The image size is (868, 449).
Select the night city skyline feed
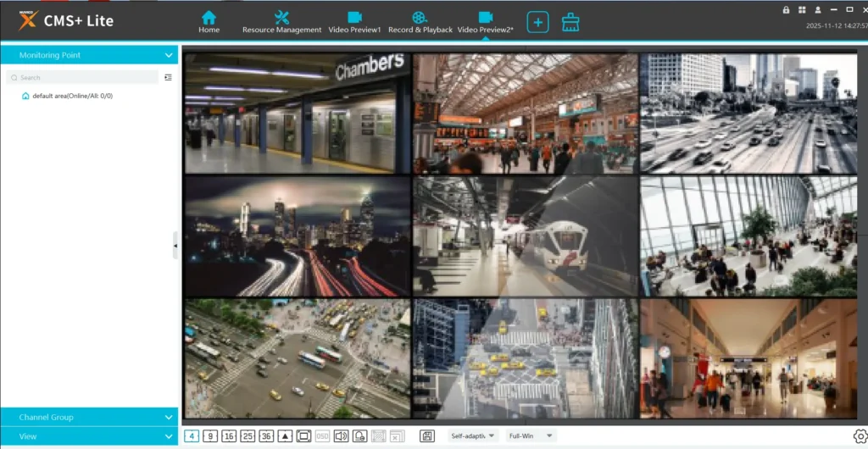click(298, 236)
